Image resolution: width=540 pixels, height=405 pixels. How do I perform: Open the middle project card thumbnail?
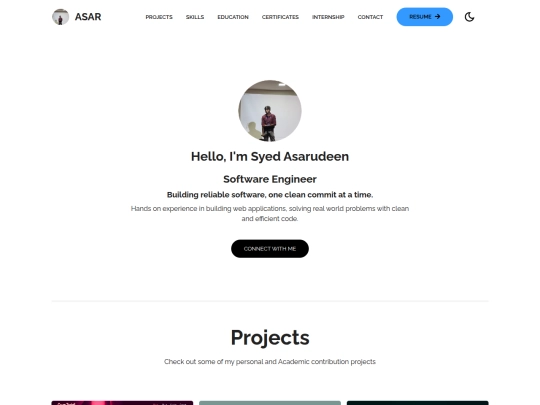(x=270, y=403)
